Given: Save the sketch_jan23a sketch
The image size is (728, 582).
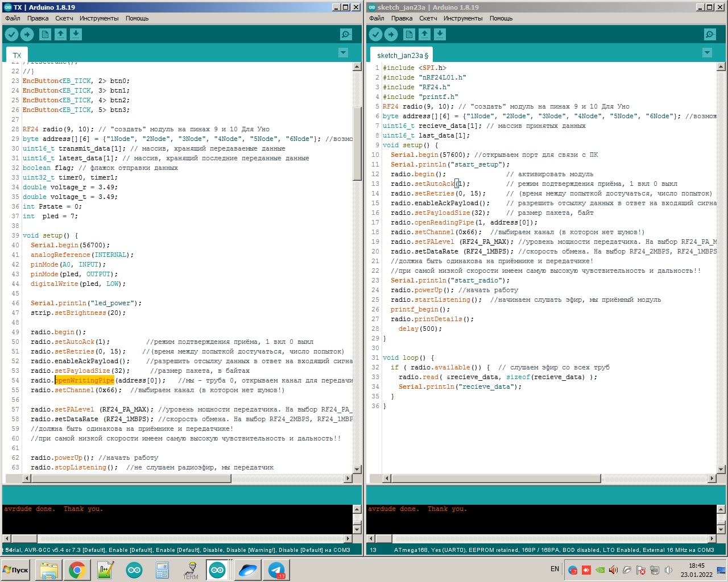Looking at the screenshot, I should click(x=440, y=35).
